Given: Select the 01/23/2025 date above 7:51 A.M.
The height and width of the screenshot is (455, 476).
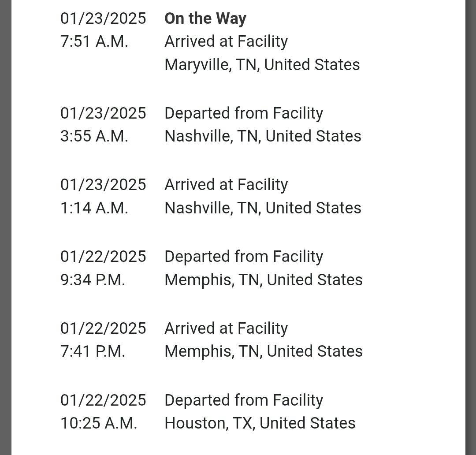Looking at the screenshot, I should tap(103, 19).
